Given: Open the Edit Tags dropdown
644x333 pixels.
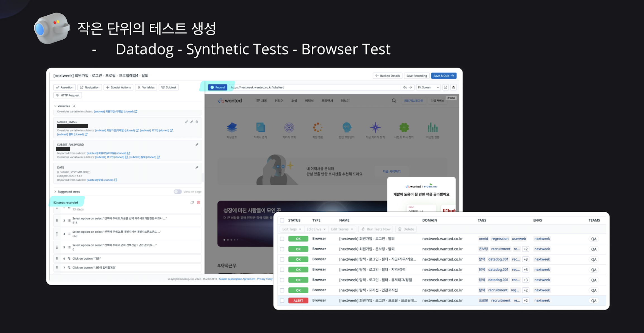Looking at the screenshot, I should coord(292,229).
